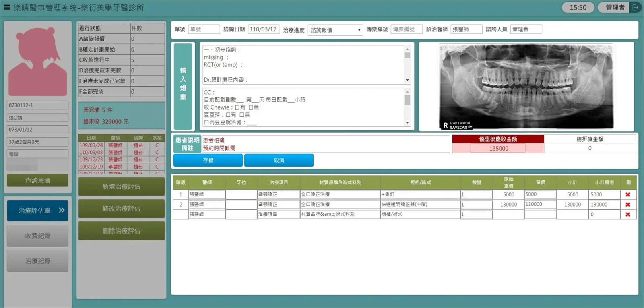Focus the 單號 input field
This screenshot has height=308, width=644.
point(204,29)
